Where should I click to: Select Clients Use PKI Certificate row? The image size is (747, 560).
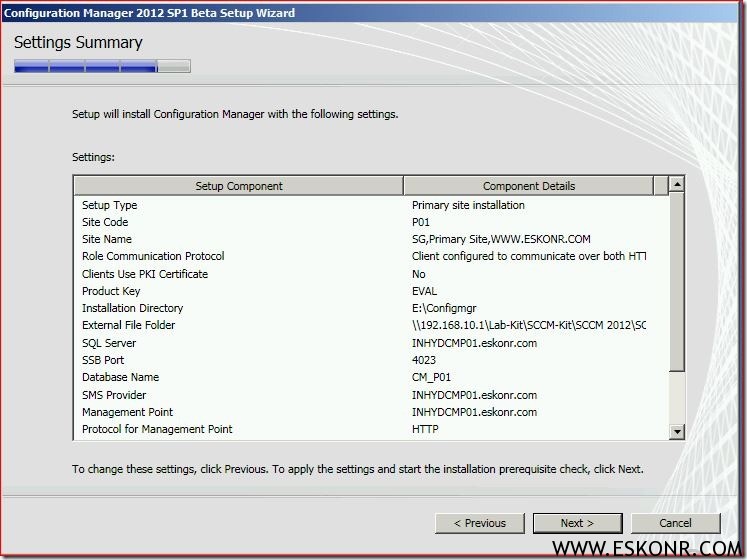pos(145,274)
